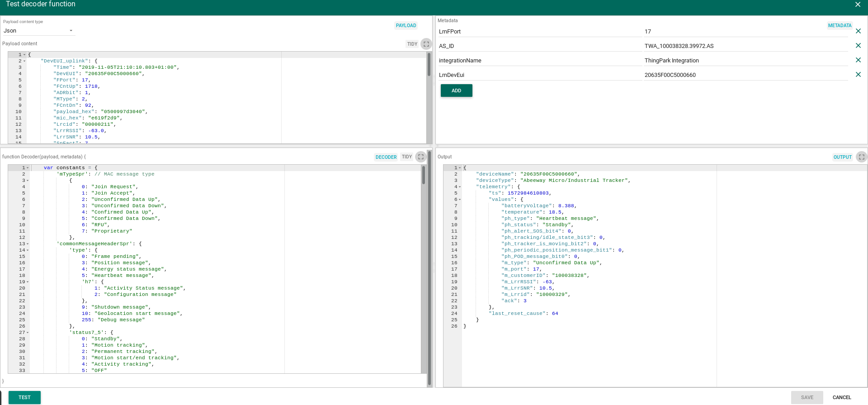
Task: Edit the LrnFPort metadata key field
Action: coord(539,31)
